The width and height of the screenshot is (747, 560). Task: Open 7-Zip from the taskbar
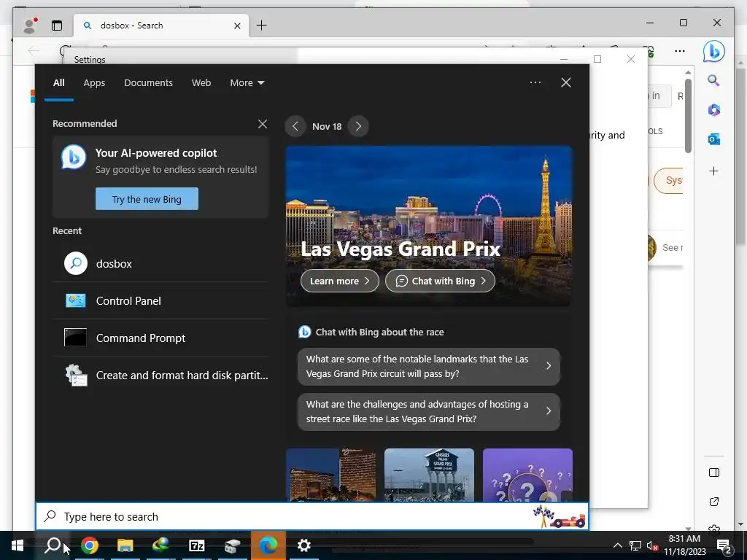[197, 545]
